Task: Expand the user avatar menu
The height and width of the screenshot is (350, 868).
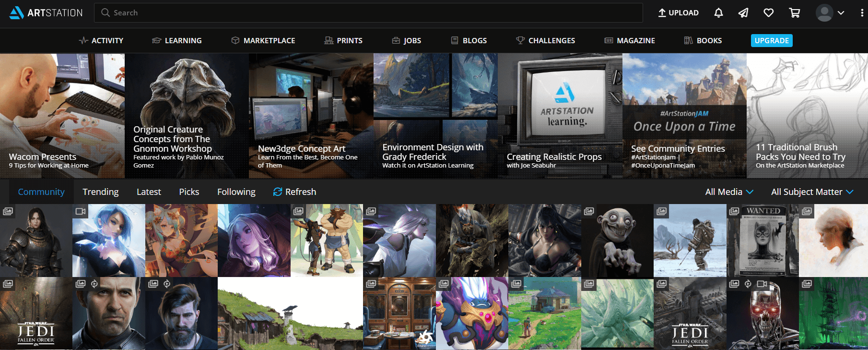Action: pos(830,13)
